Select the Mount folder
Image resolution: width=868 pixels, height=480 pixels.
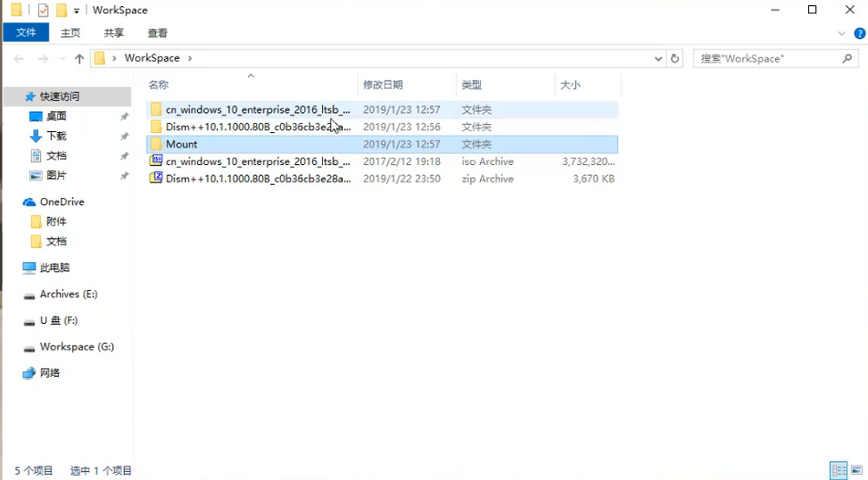[x=182, y=144]
